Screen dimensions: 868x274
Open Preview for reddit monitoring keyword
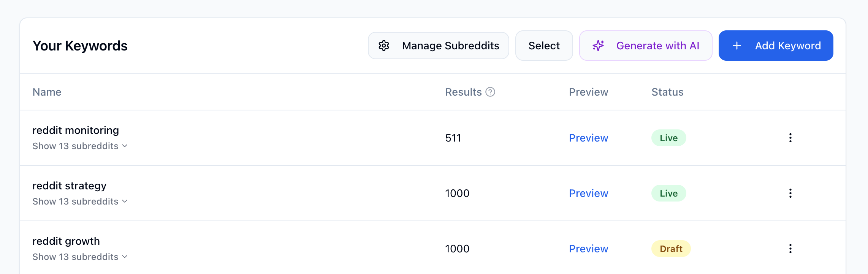[588, 138]
